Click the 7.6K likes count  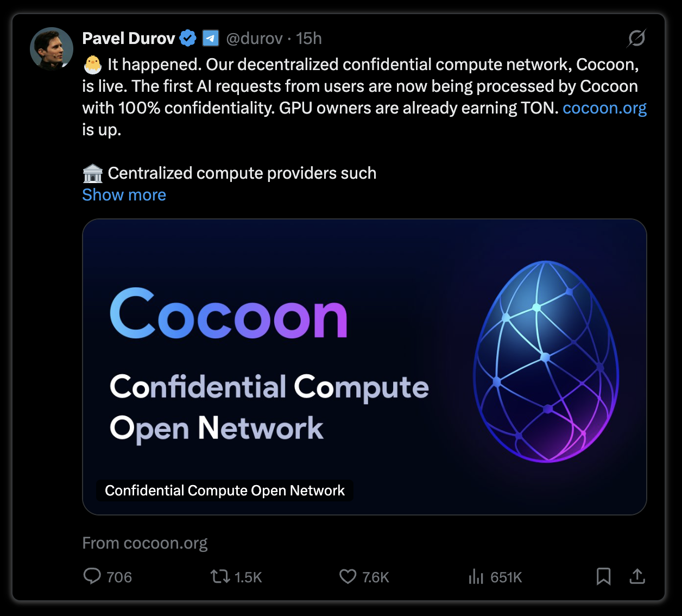coord(376,577)
